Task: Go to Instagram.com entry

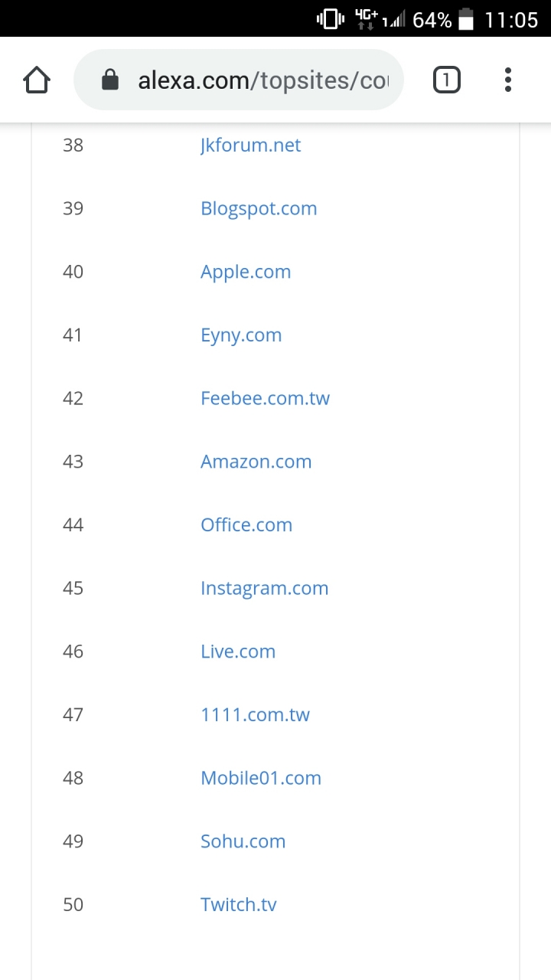Action: coord(265,589)
